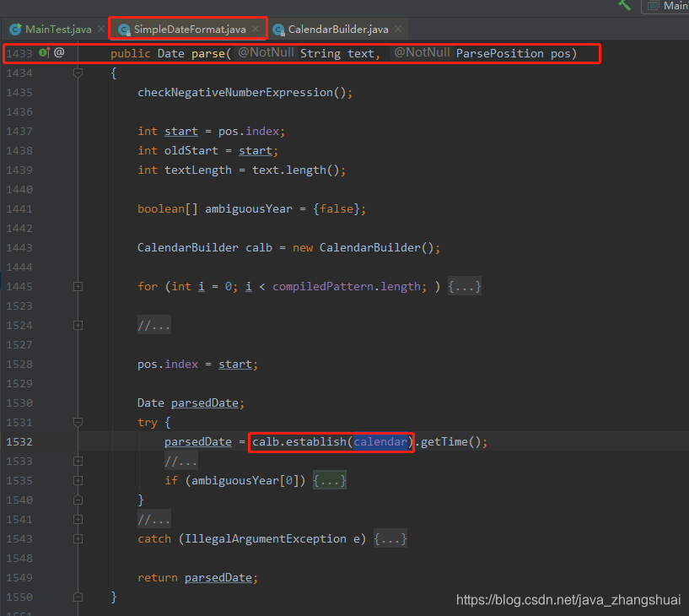Click the getTime() call on line 1532

pyautogui.click(x=451, y=442)
